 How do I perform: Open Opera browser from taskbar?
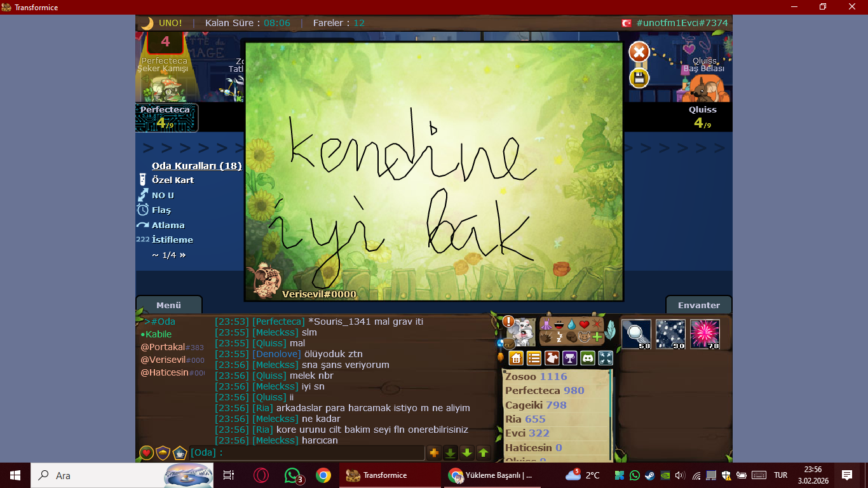[x=261, y=475]
